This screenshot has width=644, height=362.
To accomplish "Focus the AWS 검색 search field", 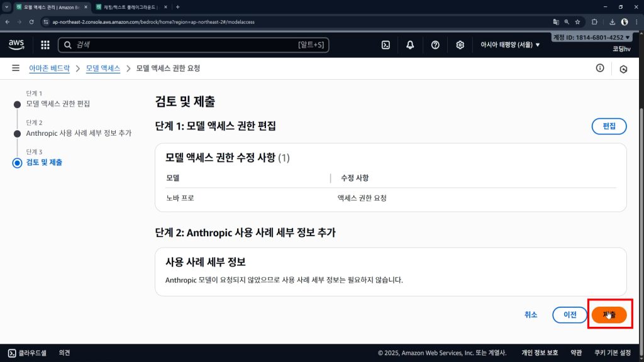I will pyautogui.click(x=194, y=45).
